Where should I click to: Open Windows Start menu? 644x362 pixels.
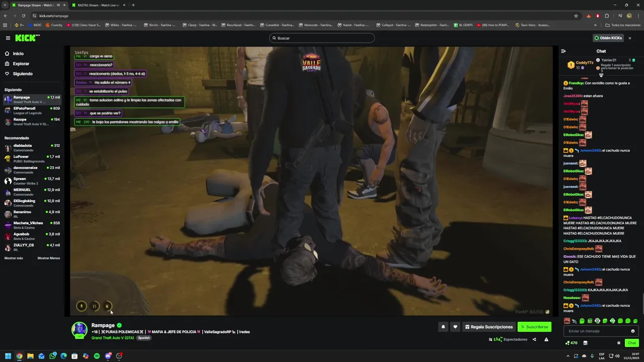click(x=8, y=356)
